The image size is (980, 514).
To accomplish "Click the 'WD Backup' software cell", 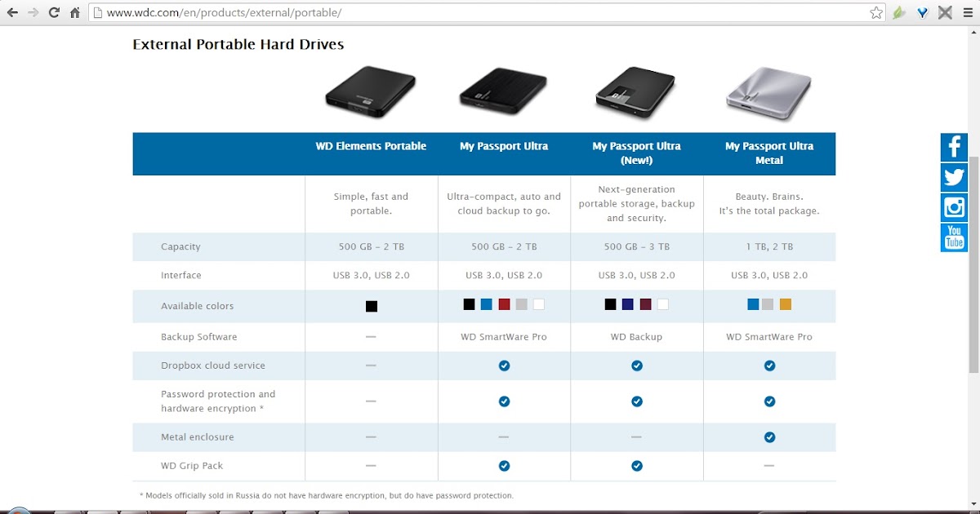I will (637, 336).
